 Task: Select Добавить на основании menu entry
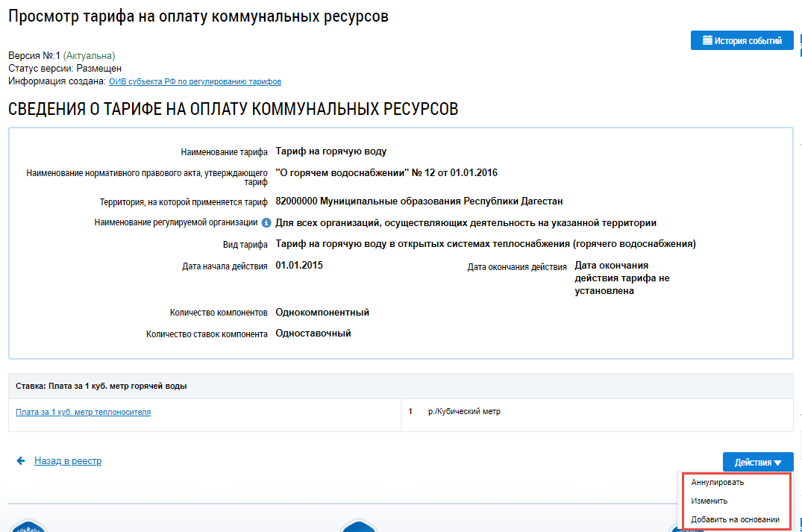click(735, 519)
